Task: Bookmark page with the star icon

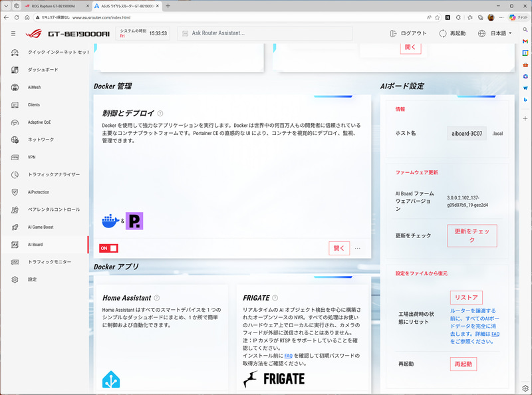Action: tap(438, 17)
